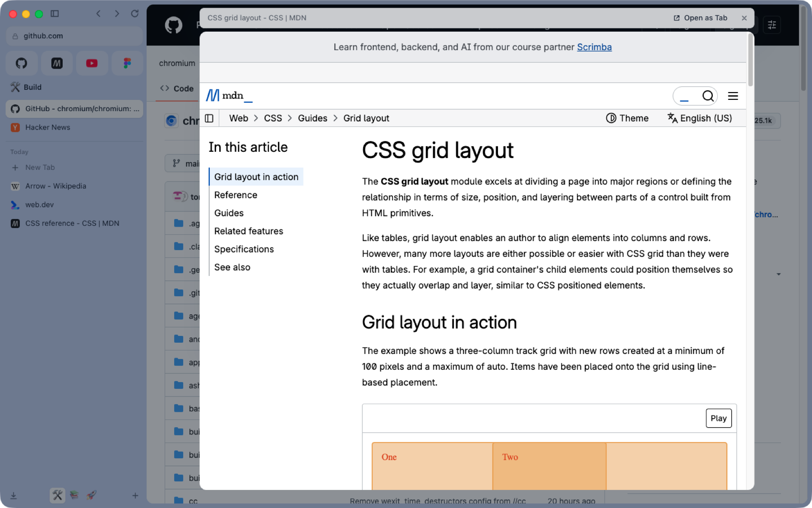The height and width of the screenshot is (508, 812).
Task: Jump to Specifications section
Action: (244, 249)
